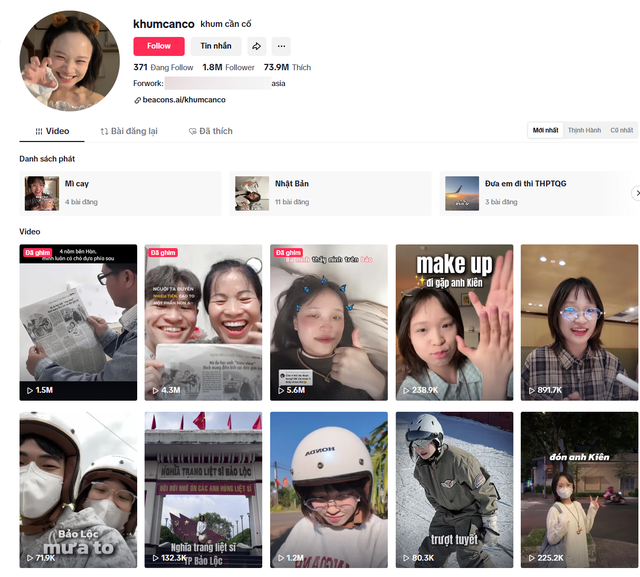Open the three-dots more options menu

pos(281,46)
